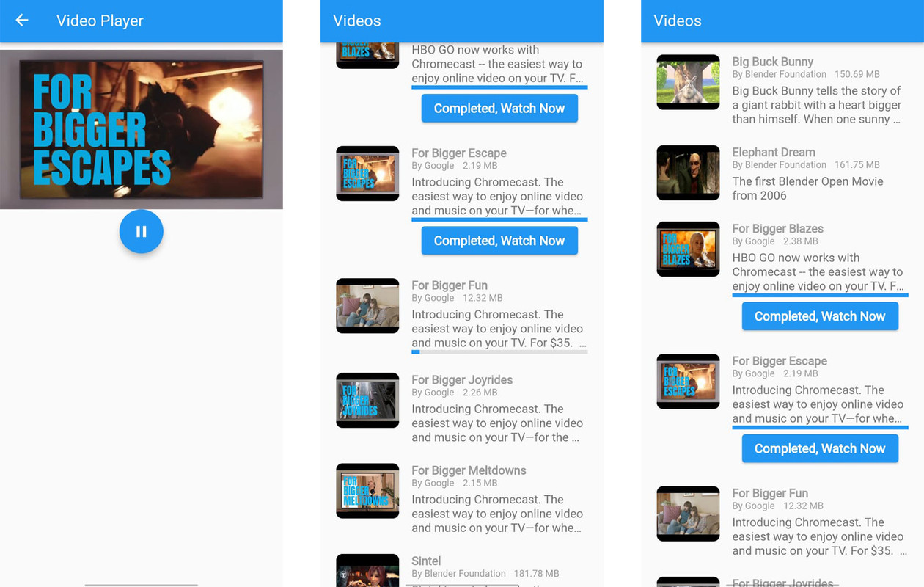Open Completed, Watch Now for Blazes in right panel
924x587 pixels.
(x=820, y=316)
